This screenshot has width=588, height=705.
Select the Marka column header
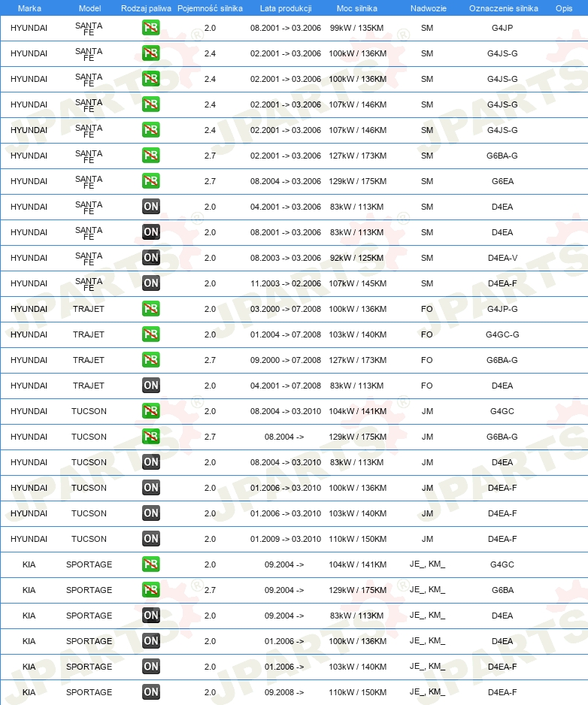pos(29,8)
